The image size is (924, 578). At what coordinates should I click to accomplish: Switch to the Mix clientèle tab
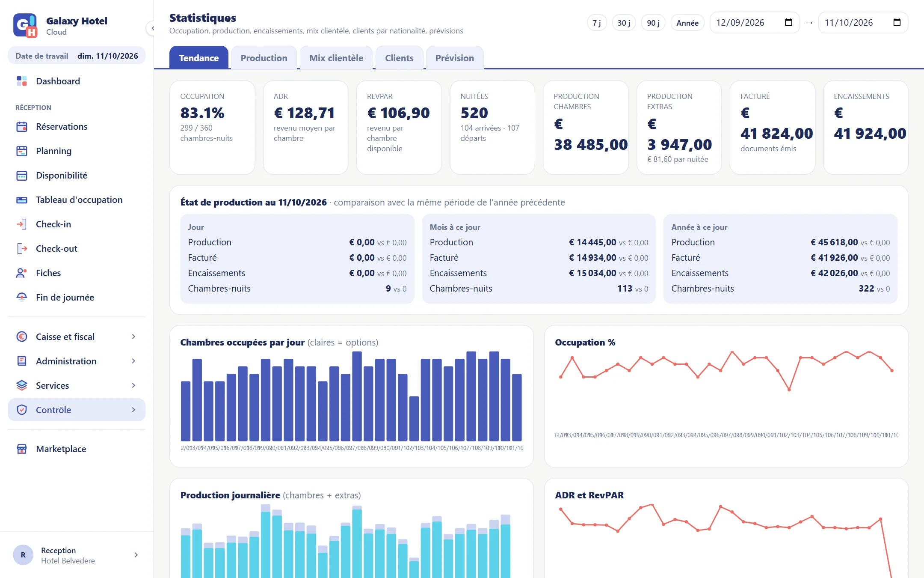coord(336,58)
